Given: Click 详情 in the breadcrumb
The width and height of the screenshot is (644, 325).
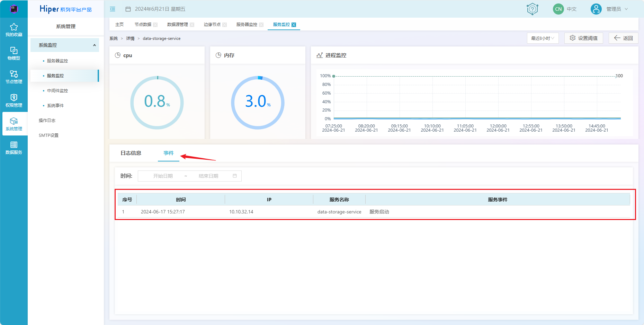Looking at the screenshot, I should [130, 38].
